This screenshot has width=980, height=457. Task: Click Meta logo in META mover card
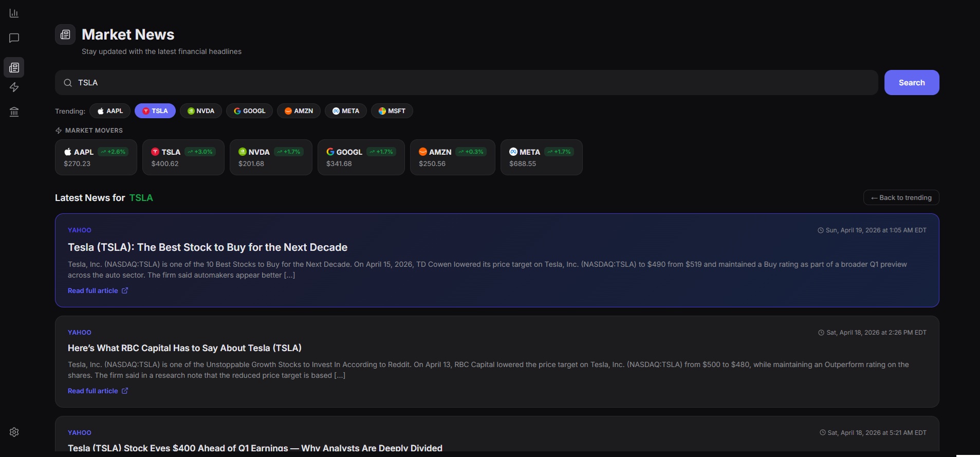513,152
